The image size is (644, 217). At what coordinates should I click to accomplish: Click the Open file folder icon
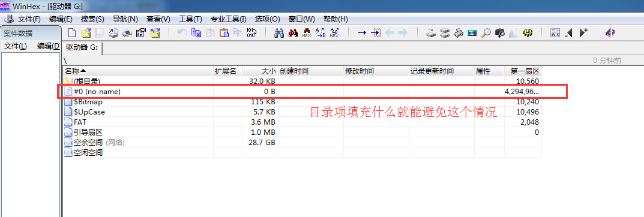coord(86,33)
